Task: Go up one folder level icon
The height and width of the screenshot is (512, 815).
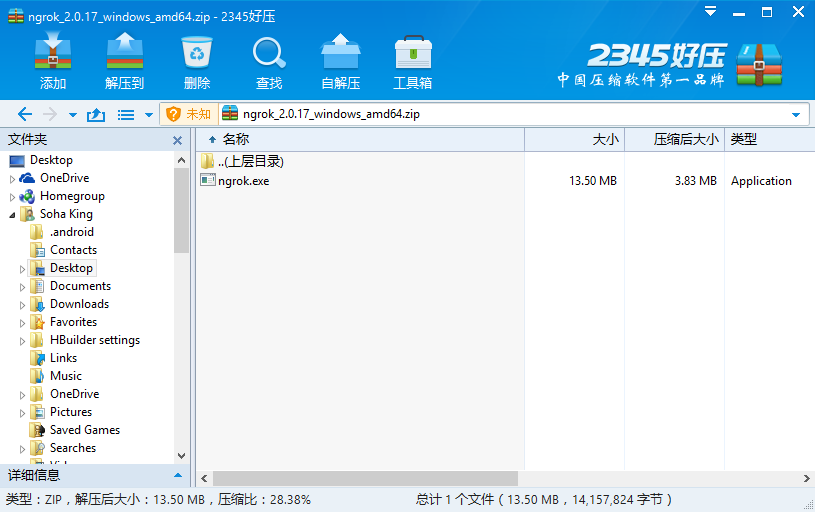Action: [x=96, y=114]
